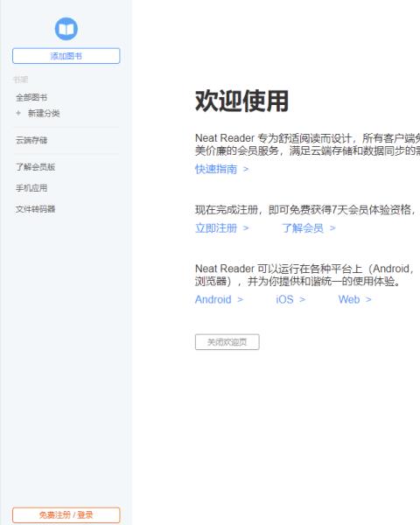Follow the 立即注册 link
Image resolution: width=420 pixels, height=525 pixels.
221,228
